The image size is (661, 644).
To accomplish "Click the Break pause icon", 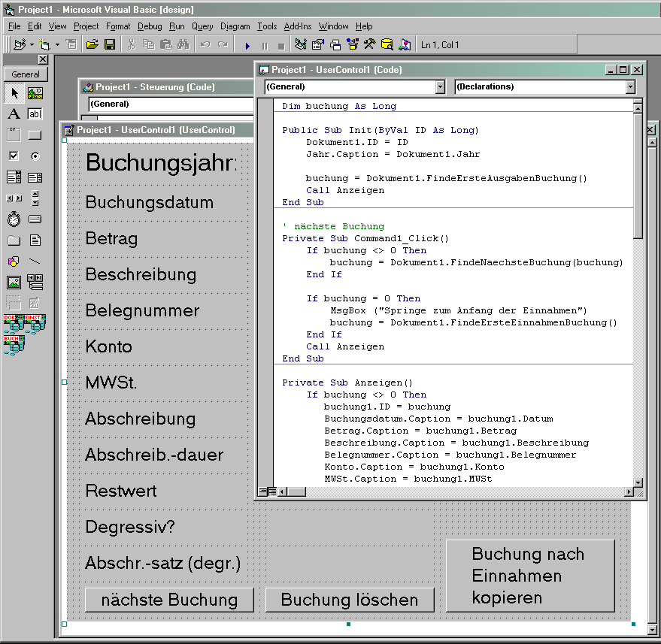I will (265, 46).
